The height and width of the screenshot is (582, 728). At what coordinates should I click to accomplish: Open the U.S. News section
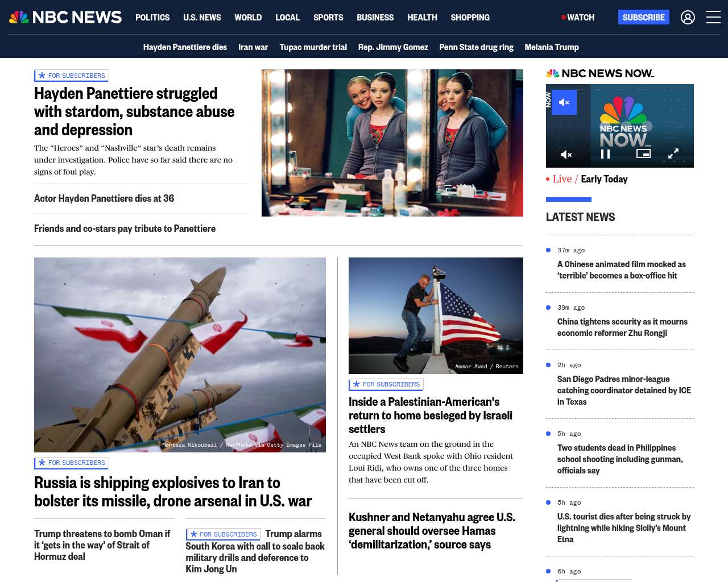click(x=202, y=18)
